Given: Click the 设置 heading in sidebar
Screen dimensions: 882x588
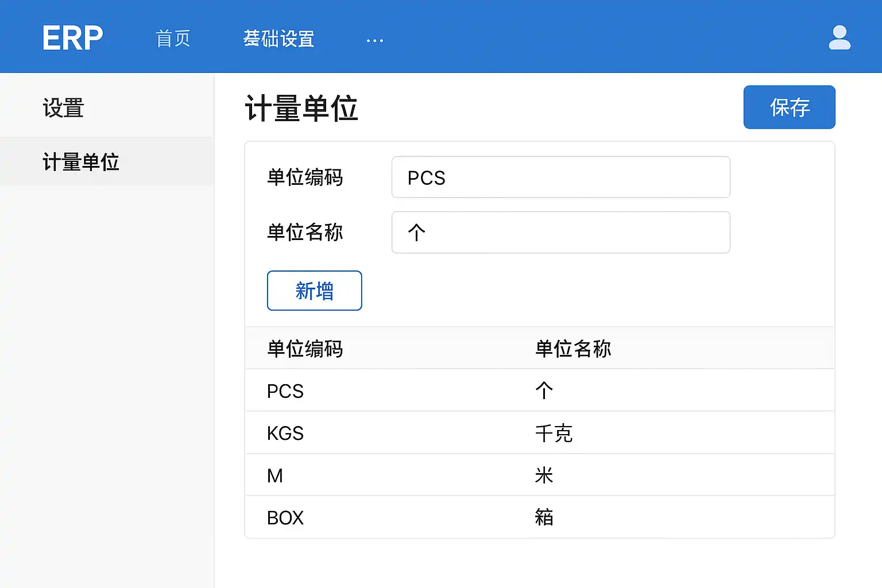Looking at the screenshot, I should pos(63,108).
